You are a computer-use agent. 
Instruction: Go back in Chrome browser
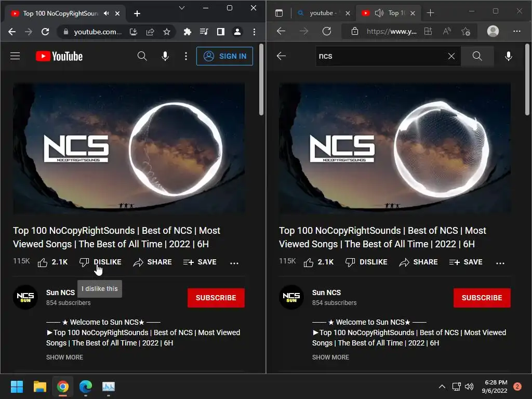12,32
